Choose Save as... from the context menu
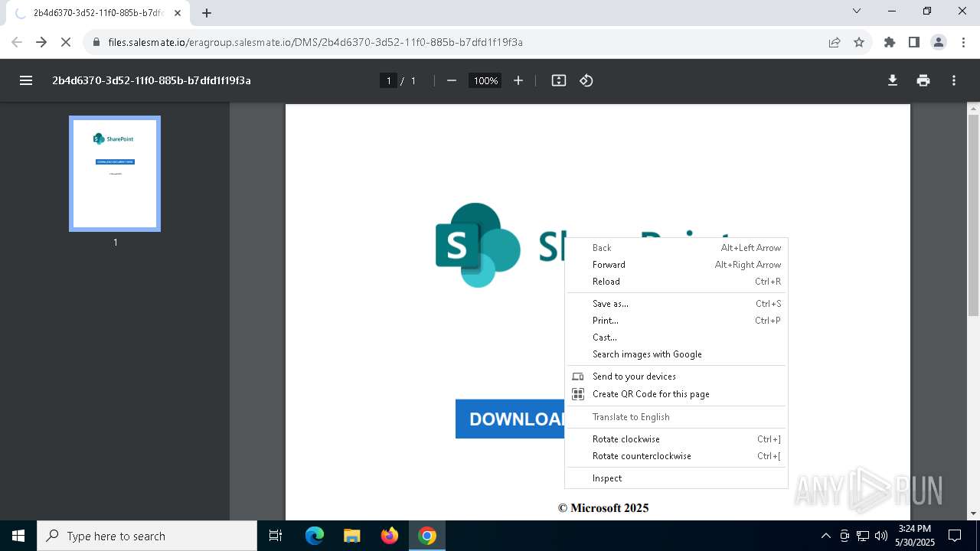 pos(676,304)
